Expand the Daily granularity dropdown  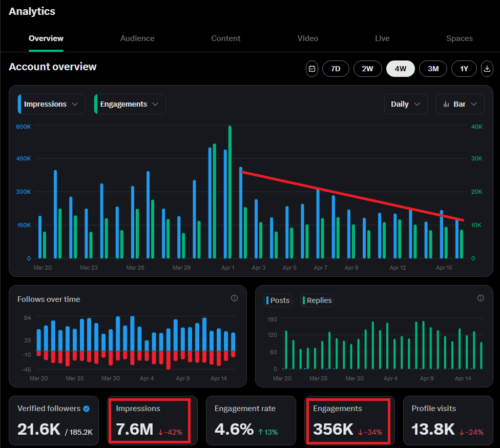(x=406, y=104)
